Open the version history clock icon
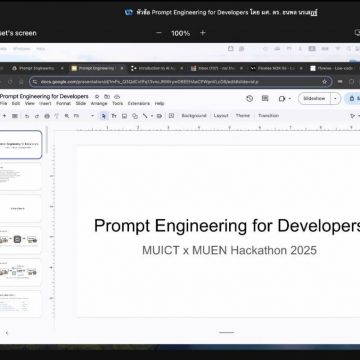This screenshot has height=360, width=360. [x=250, y=98]
